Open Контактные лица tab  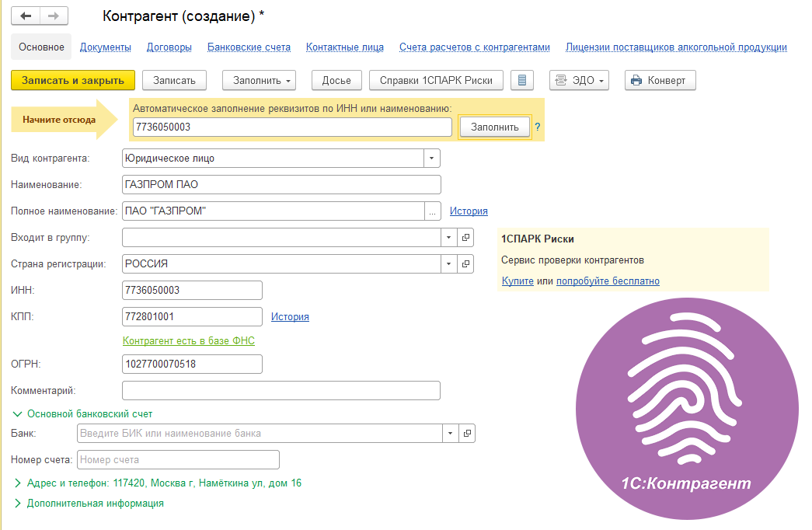[344, 47]
